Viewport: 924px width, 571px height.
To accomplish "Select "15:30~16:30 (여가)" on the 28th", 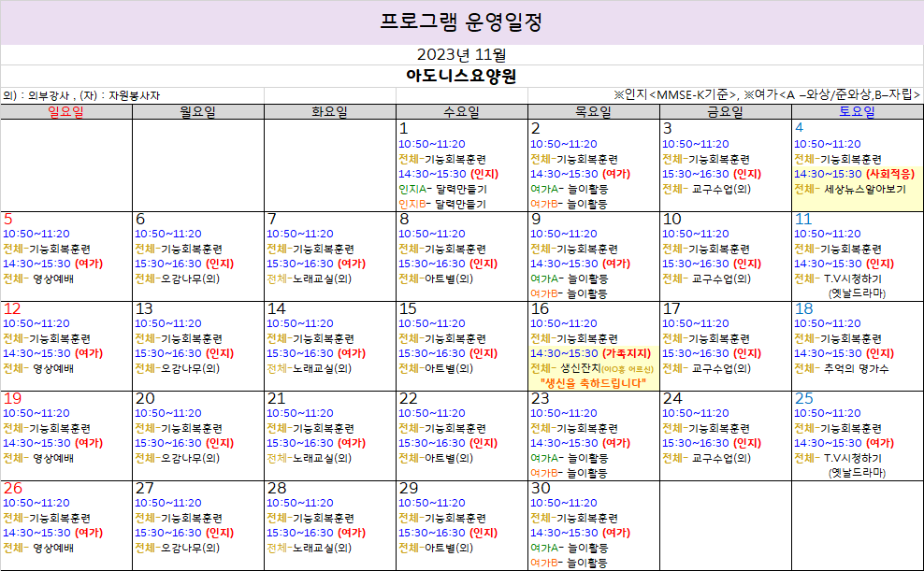I will coord(316,534).
